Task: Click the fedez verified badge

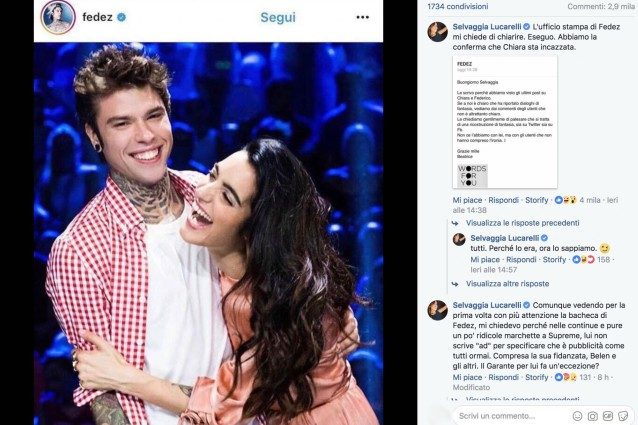Action: [121, 17]
